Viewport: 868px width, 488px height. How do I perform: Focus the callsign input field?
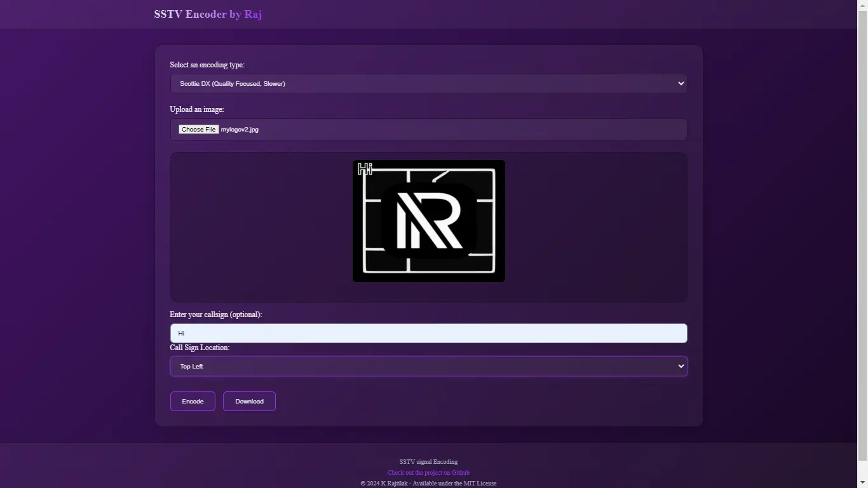(428, 333)
